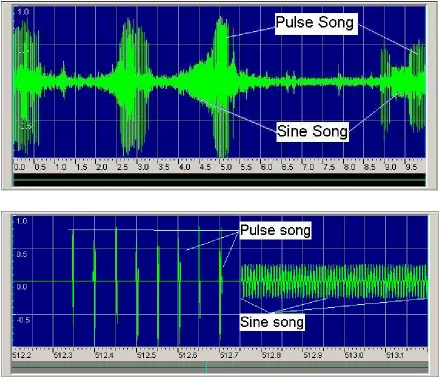Click the 512.2 mark on the lower time ruler
Image resolution: width=441 pixels, height=381 pixels.
[22, 356]
